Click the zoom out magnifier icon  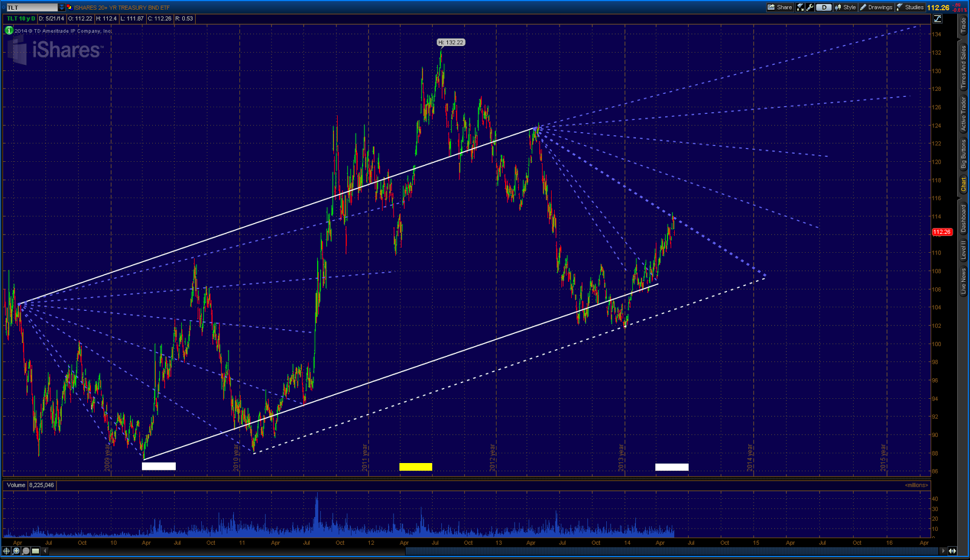[25, 551]
